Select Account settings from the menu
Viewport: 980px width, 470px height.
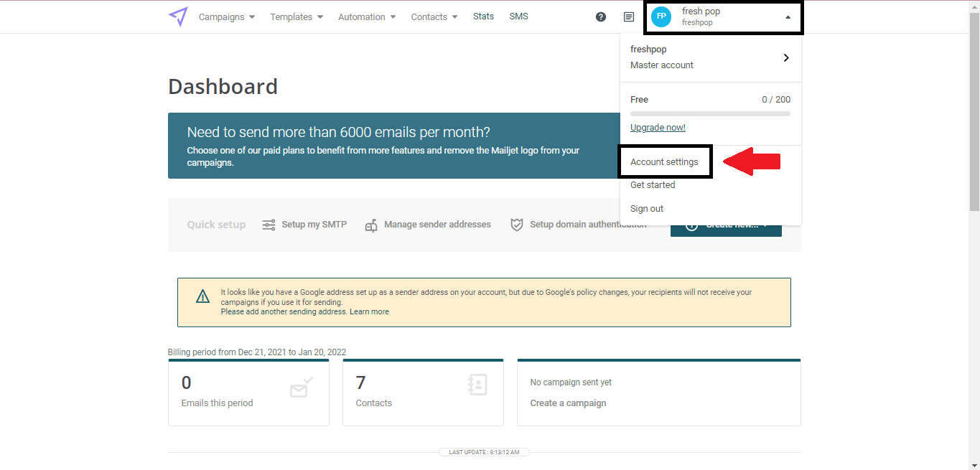pos(664,162)
